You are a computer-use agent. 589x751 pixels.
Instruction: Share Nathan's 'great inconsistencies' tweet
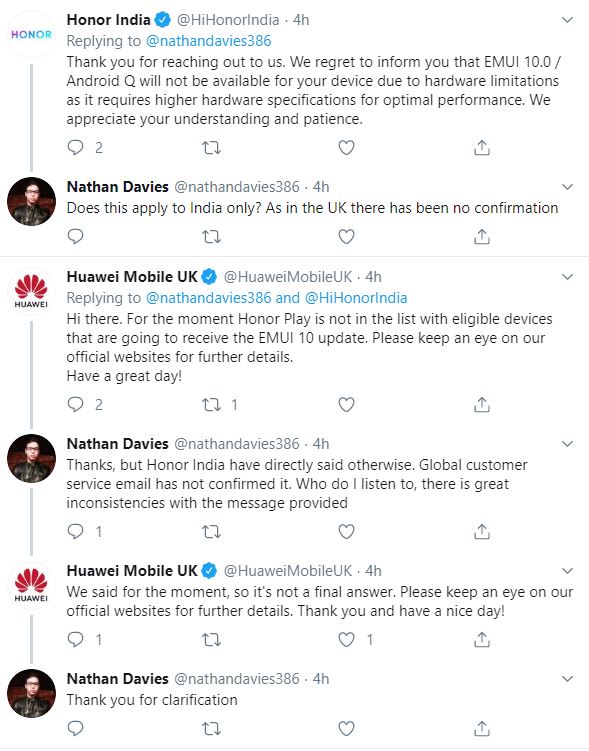(482, 532)
